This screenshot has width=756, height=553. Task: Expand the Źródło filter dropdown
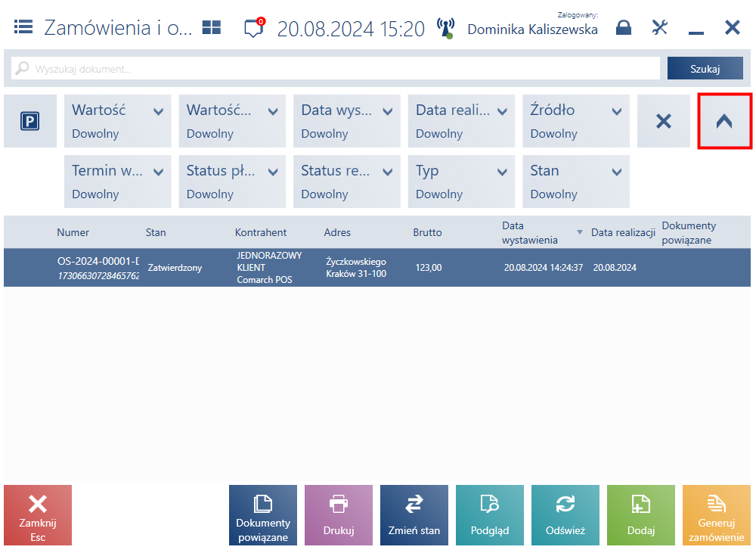575,121
